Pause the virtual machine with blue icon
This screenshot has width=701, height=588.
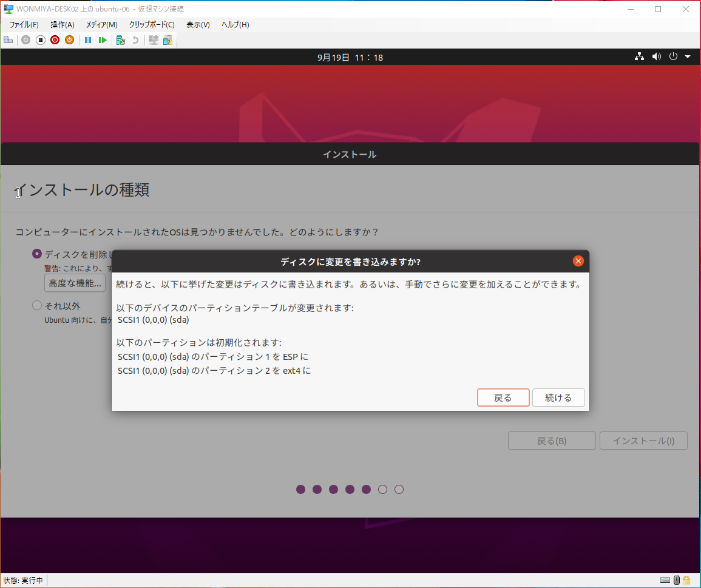[88, 40]
